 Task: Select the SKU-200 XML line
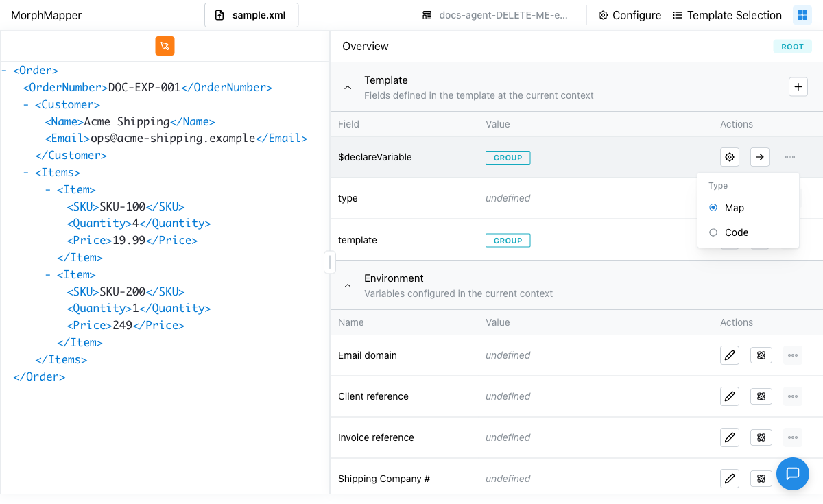pyautogui.click(x=126, y=291)
